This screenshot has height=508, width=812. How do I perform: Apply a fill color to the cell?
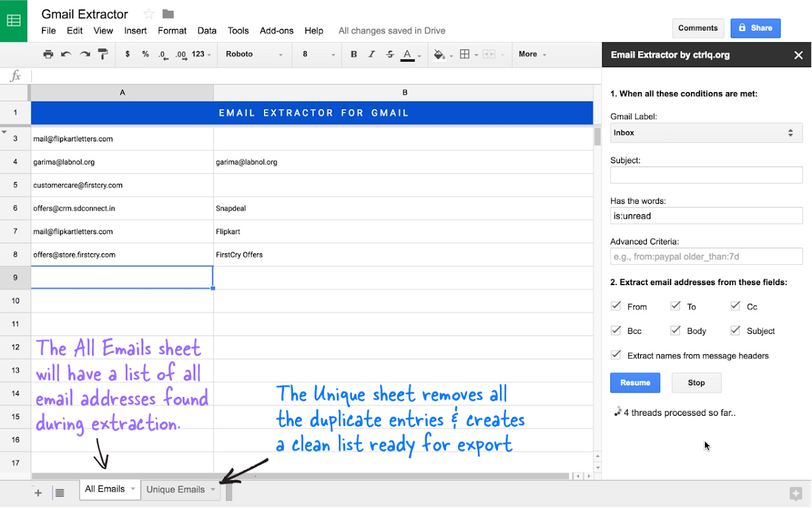tap(437, 54)
